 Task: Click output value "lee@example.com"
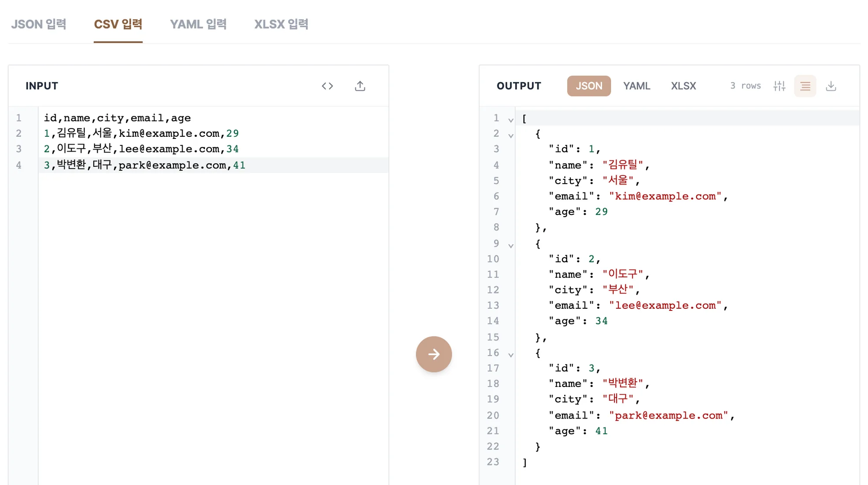(665, 306)
